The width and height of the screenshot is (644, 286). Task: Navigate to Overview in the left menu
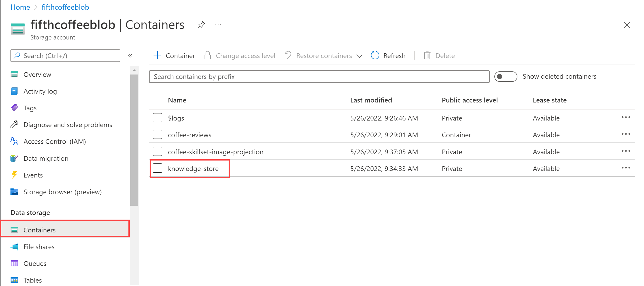point(37,74)
